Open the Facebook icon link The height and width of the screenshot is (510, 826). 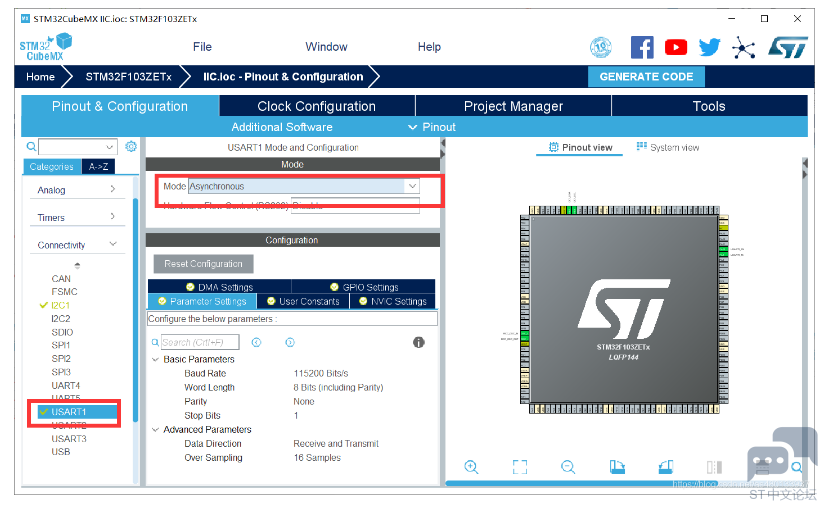[x=642, y=47]
